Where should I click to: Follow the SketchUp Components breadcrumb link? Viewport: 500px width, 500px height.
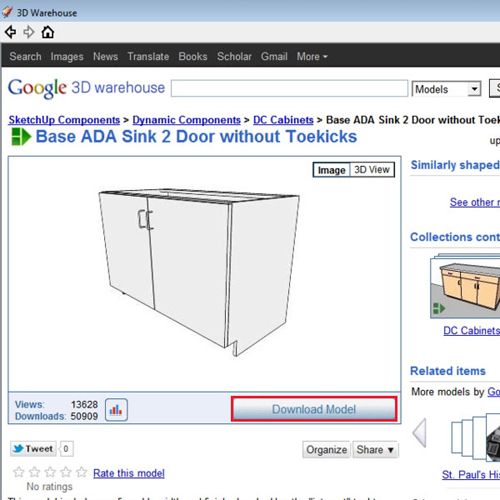[64, 120]
